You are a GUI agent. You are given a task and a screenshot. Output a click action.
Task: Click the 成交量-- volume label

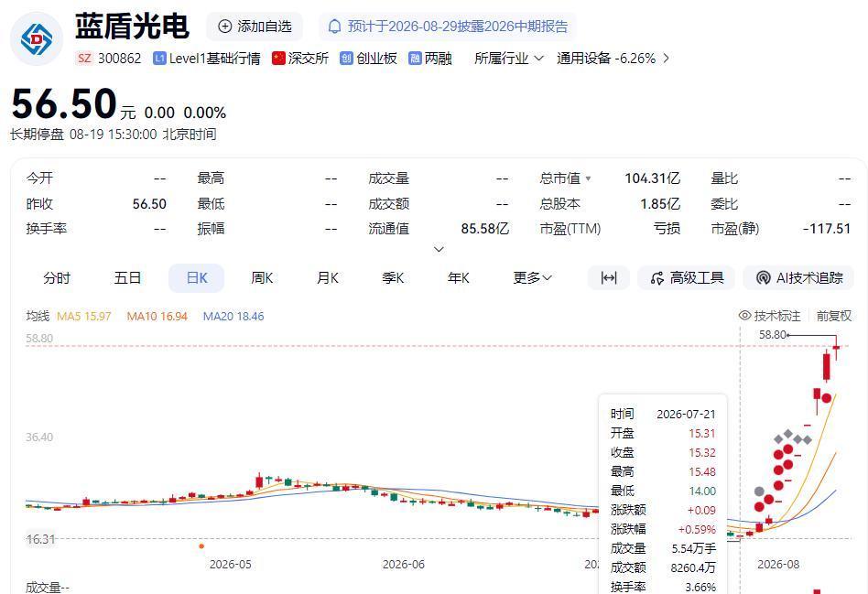click(48, 588)
